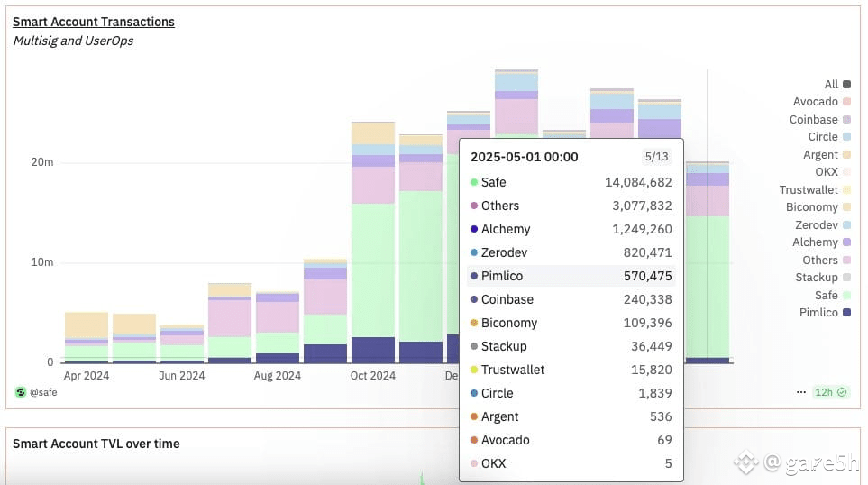This screenshot has height=485, width=868.
Task: Toggle OKX series in legend
Action: pyautogui.click(x=833, y=171)
